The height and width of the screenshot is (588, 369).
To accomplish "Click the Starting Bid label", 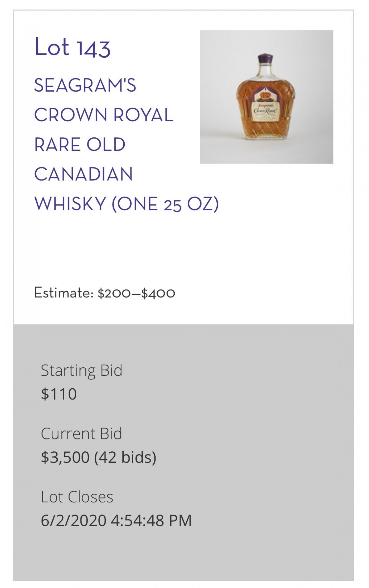I will click(81, 370).
